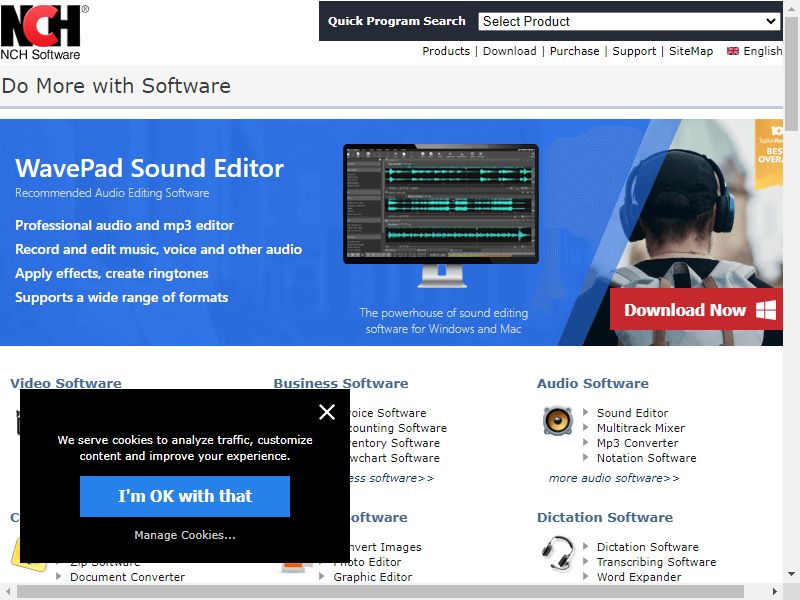This screenshot has width=800, height=600.
Task: Open the Word Expander link
Action: [639, 577]
